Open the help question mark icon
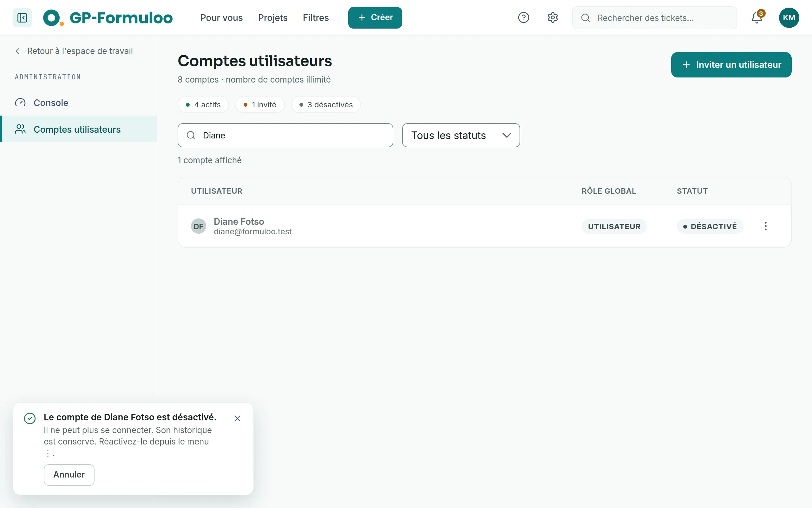 [x=523, y=17]
